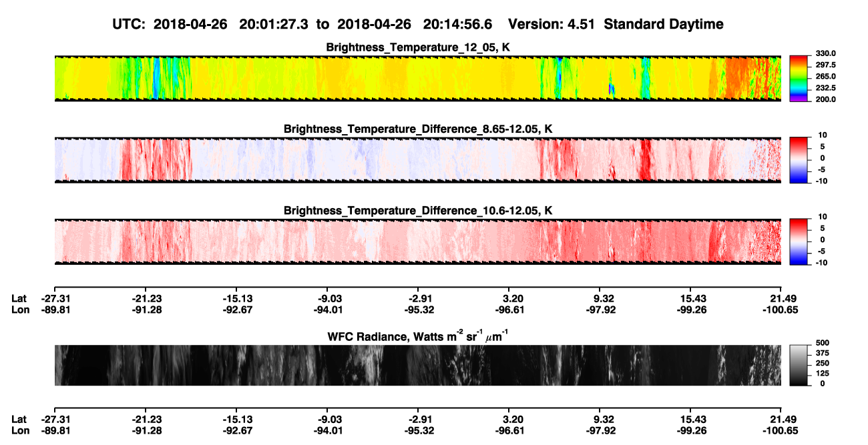Image resolution: width=868 pixels, height=445 pixels.
Task: Click the '10' tick on the 8.65-12.05 colorbar
Action: tap(822, 135)
